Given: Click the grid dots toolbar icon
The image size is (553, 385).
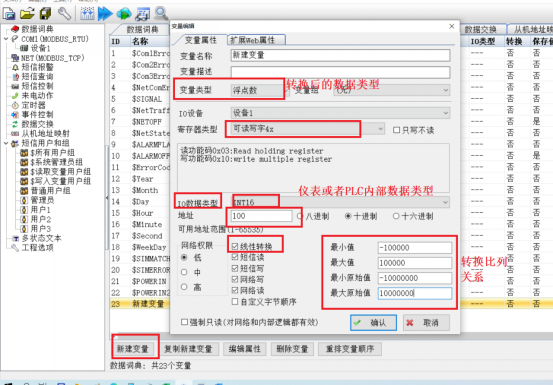Looking at the screenshot, I should [87, 14].
